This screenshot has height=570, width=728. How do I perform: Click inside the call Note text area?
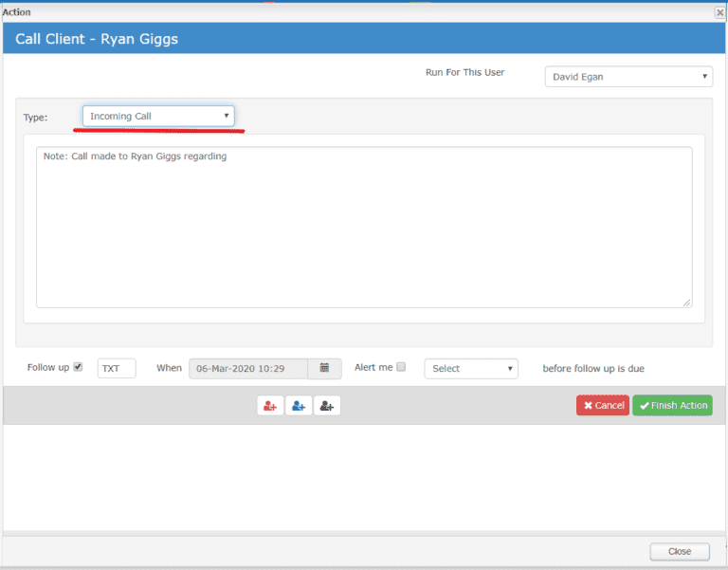click(364, 228)
